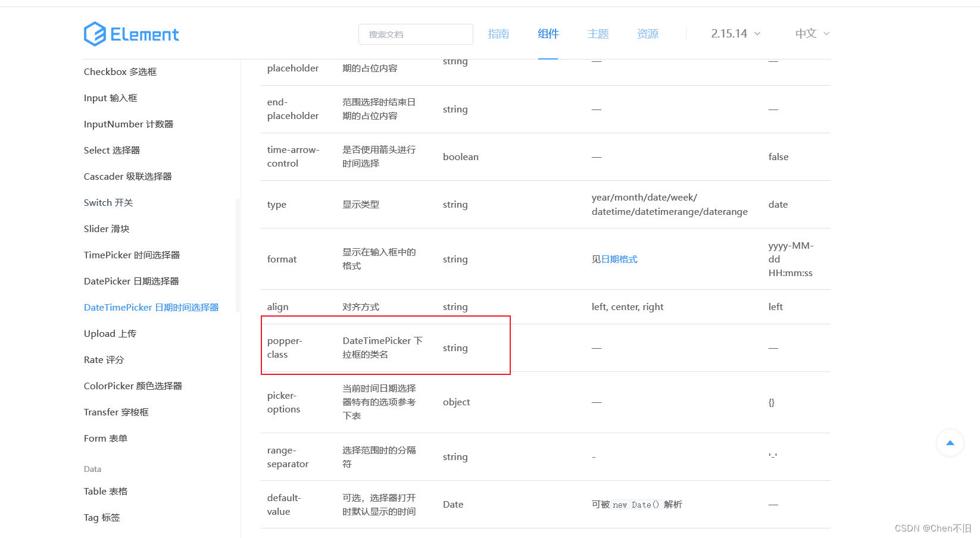The width and height of the screenshot is (980, 538).
Task: Click the 'false' default value
Action: (x=778, y=157)
